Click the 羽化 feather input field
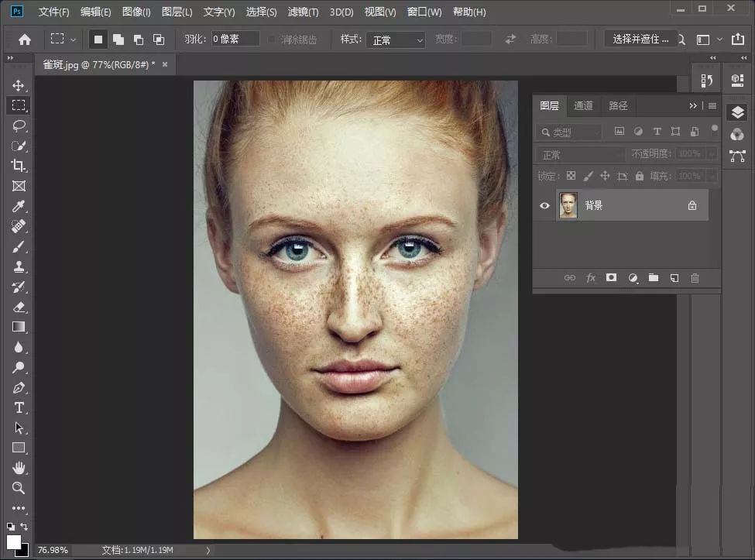The width and height of the screenshot is (755, 560). [x=235, y=40]
